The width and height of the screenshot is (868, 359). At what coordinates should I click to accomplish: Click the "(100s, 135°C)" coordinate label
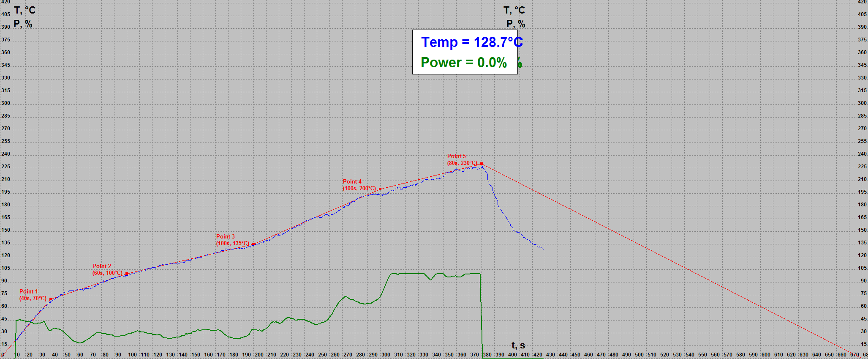click(233, 243)
